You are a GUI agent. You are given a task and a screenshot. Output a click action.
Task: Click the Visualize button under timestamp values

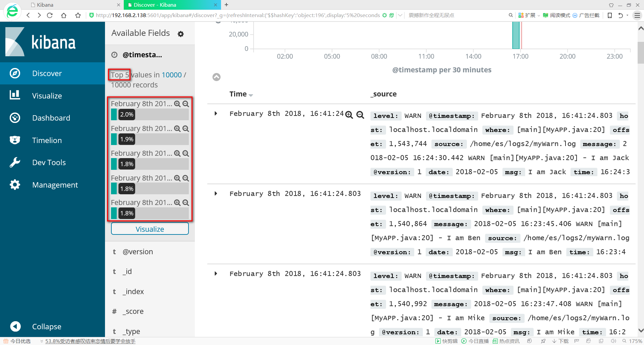tap(150, 229)
